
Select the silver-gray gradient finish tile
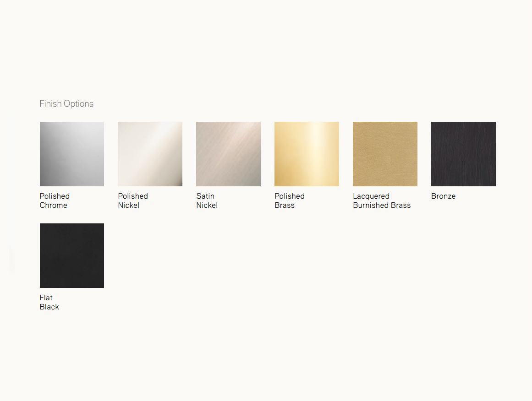[72, 154]
